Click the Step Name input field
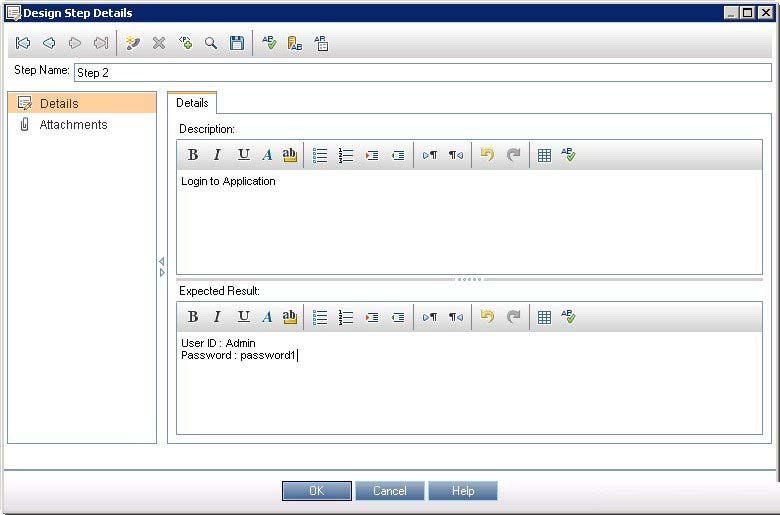This screenshot has height=515, width=780. (423, 73)
